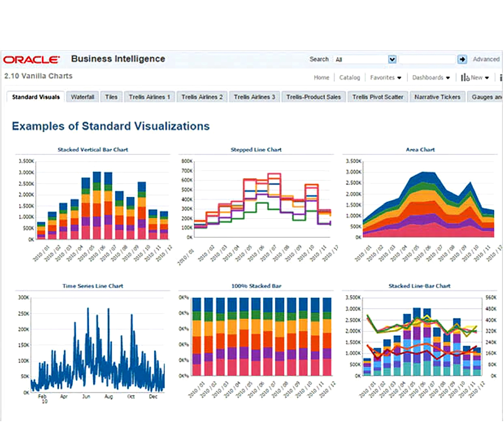Open the Trellis-Product Sales tab
504x426 pixels.
pos(313,97)
